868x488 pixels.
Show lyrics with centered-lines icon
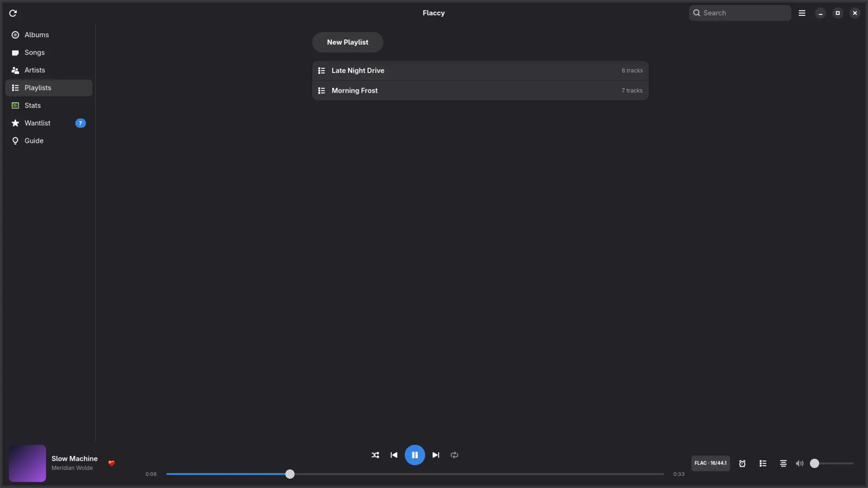coord(783,464)
